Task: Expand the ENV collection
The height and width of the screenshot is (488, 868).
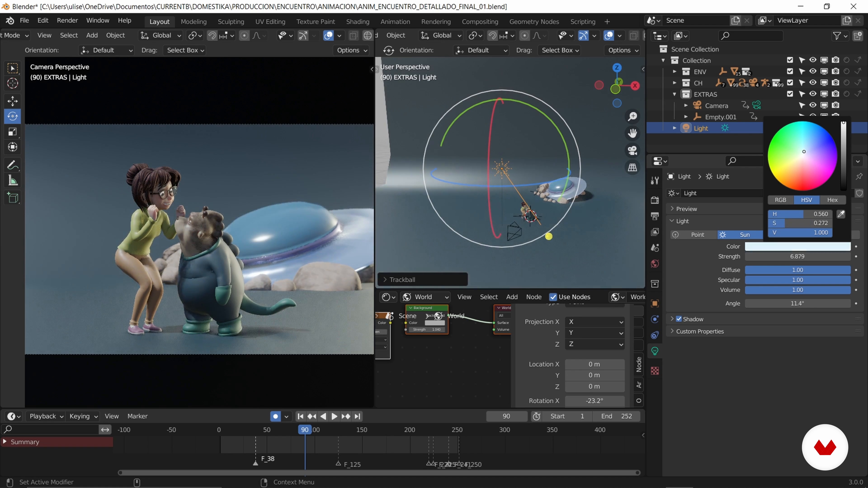Action: [x=675, y=72]
